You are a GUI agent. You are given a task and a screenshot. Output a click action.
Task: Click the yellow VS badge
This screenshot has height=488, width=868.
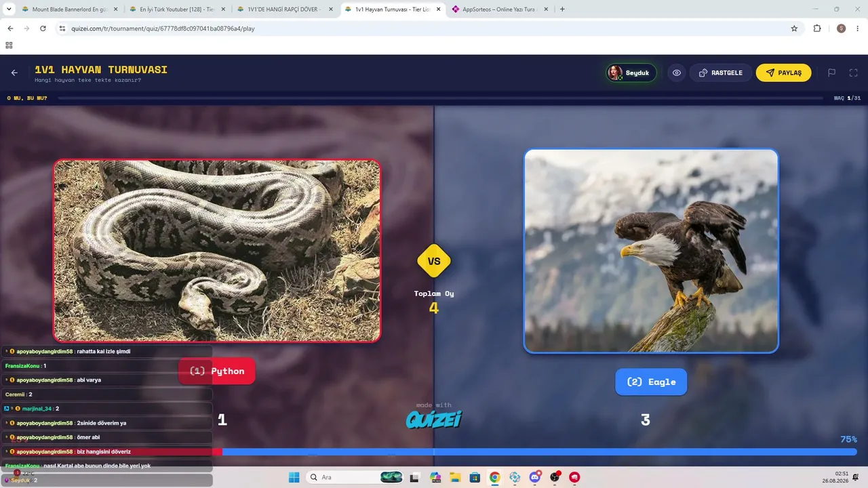[x=434, y=261]
